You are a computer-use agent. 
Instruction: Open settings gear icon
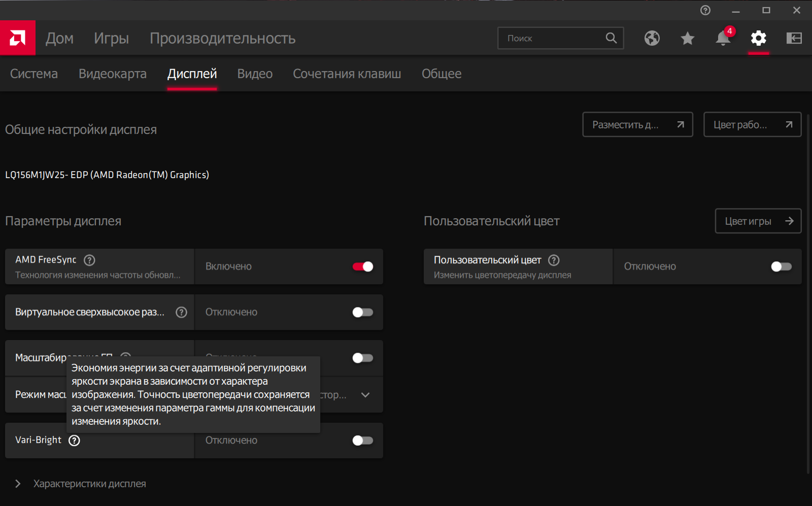pyautogui.click(x=759, y=38)
